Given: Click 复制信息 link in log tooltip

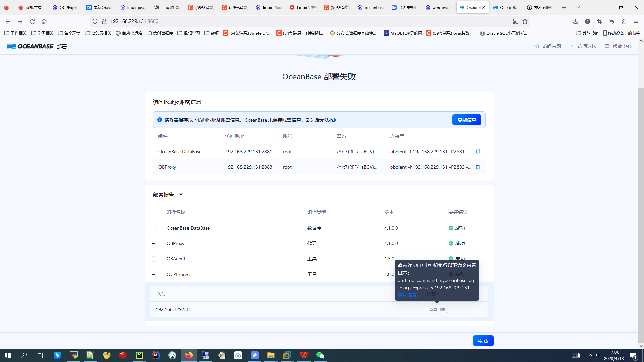Looking at the screenshot, I should 407,295.
